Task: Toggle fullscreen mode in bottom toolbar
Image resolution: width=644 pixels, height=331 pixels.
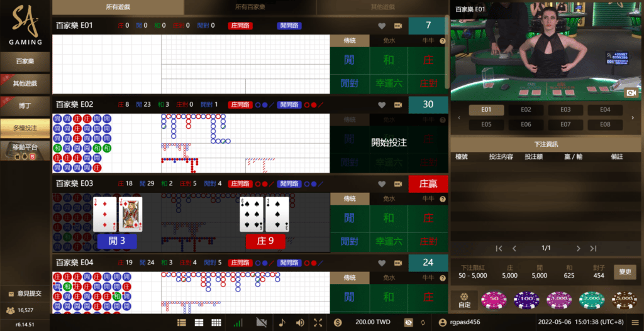Action: coord(318,322)
